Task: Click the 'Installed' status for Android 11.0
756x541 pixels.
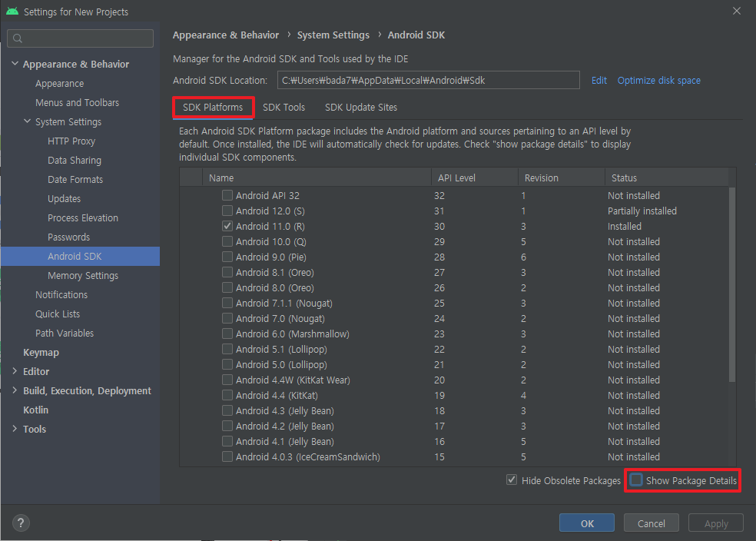Action: 625,226
